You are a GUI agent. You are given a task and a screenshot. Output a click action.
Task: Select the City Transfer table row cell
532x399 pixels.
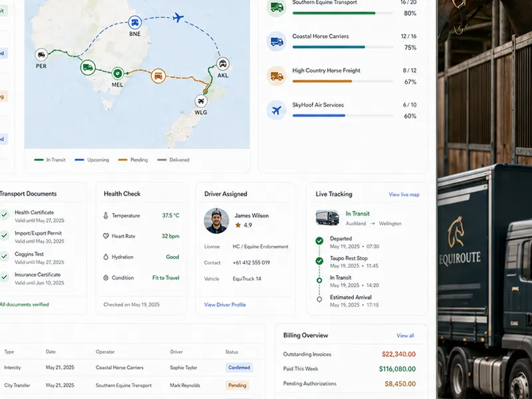coord(17,386)
